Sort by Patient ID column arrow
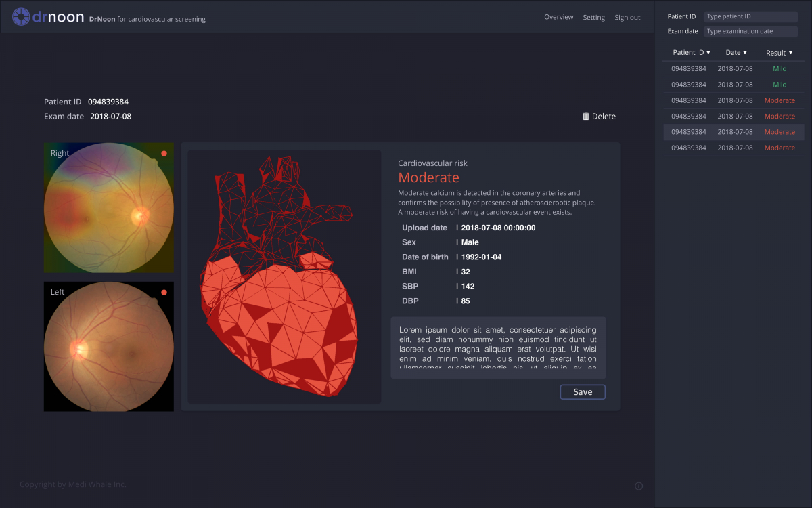The width and height of the screenshot is (812, 508). [708, 53]
